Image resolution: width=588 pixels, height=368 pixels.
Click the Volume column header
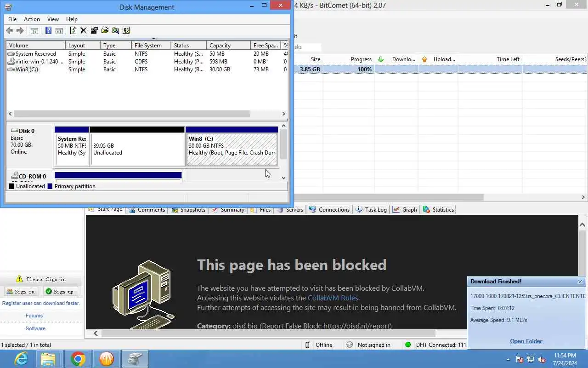coord(36,46)
